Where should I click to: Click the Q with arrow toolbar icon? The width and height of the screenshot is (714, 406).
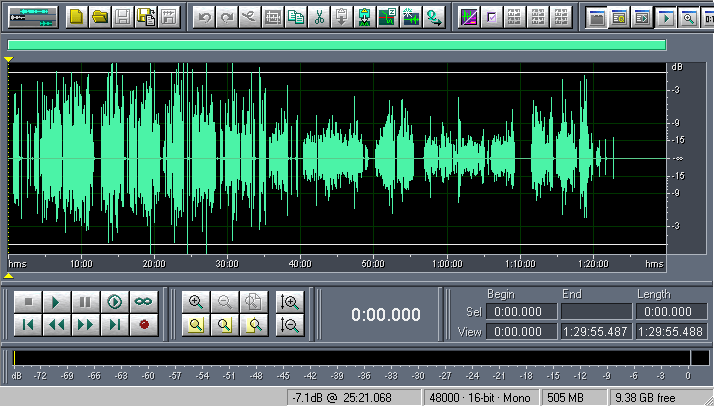tap(434, 17)
